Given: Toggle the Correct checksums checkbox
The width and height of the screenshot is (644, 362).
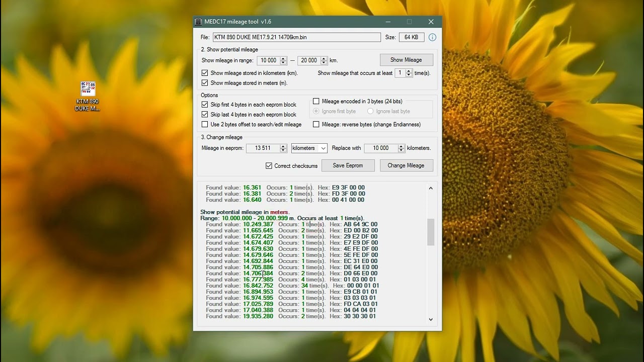Looking at the screenshot, I should (269, 165).
